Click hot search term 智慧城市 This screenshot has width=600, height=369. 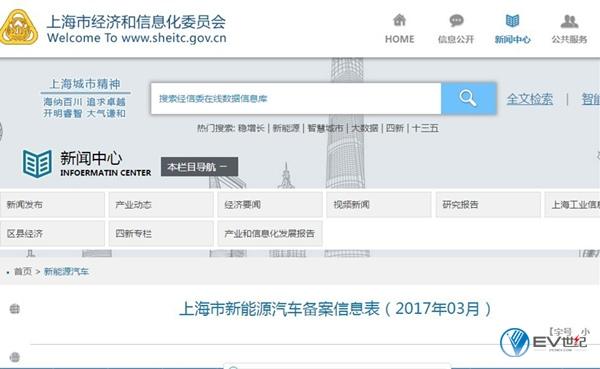coord(325,128)
